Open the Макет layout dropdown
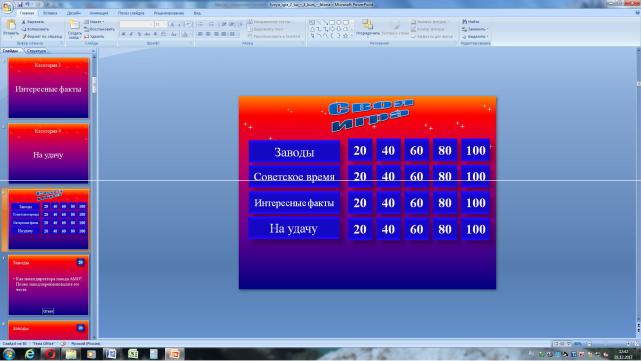Image resolution: width=641 pixels, height=361 pixels. (94, 22)
